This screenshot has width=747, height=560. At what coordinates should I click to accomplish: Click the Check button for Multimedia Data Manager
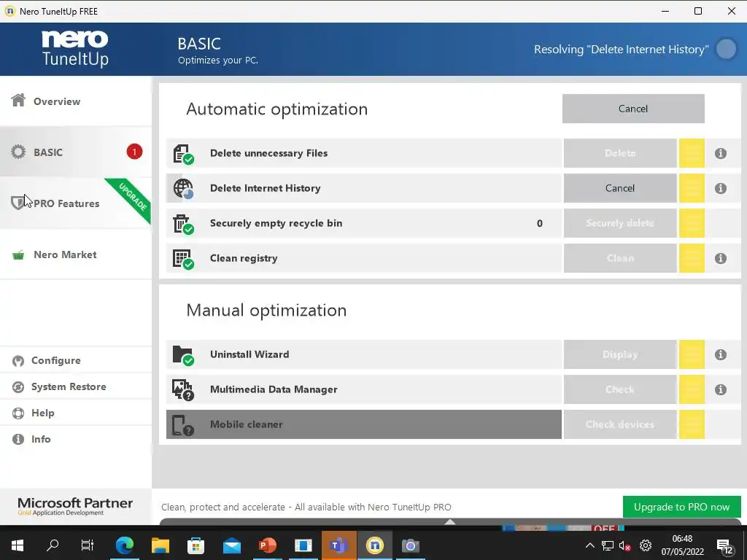pyautogui.click(x=620, y=389)
